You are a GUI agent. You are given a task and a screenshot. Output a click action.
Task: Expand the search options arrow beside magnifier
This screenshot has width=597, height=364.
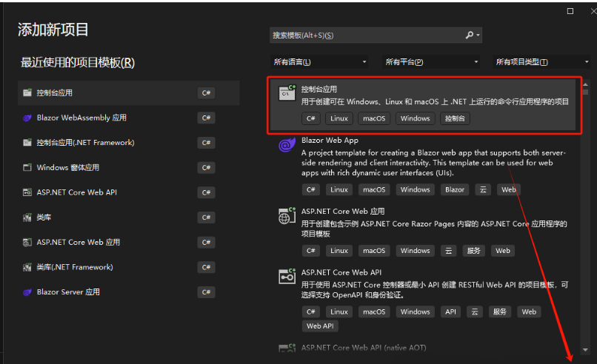tap(478, 35)
